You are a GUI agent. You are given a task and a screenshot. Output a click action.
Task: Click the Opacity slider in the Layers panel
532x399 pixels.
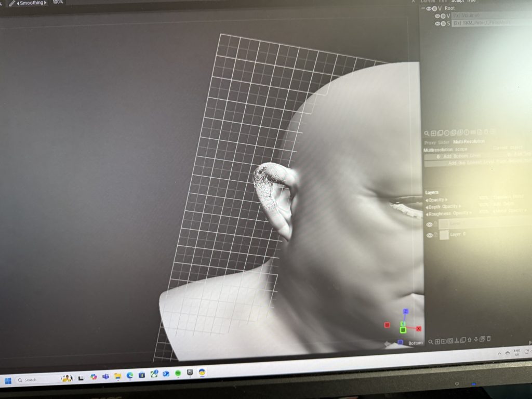tap(437, 200)
